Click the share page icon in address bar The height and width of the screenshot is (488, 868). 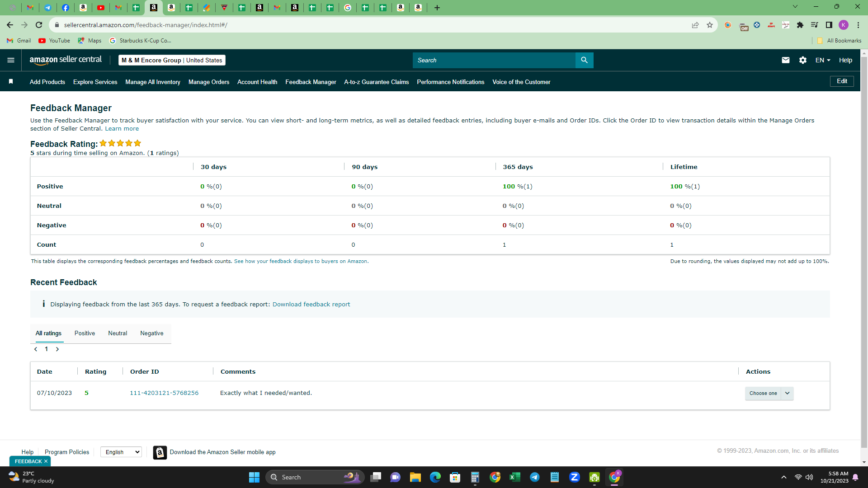coord(695,25)
